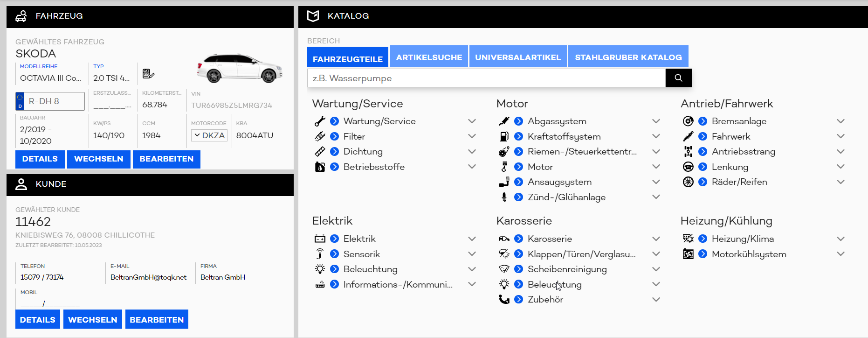Click the white Skoda car thumbnail
This screenshot has width=868, height=338.
pos(240,68)
